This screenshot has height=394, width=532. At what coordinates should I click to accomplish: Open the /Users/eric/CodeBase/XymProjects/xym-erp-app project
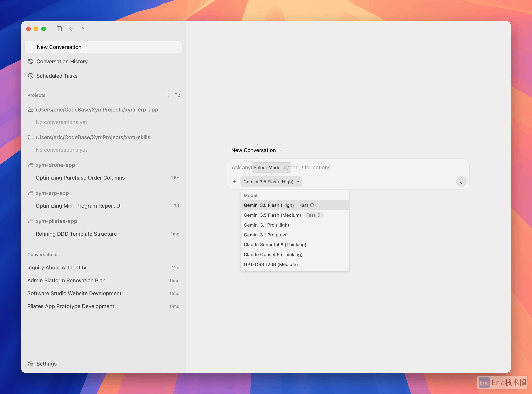[x=97, y=110]
